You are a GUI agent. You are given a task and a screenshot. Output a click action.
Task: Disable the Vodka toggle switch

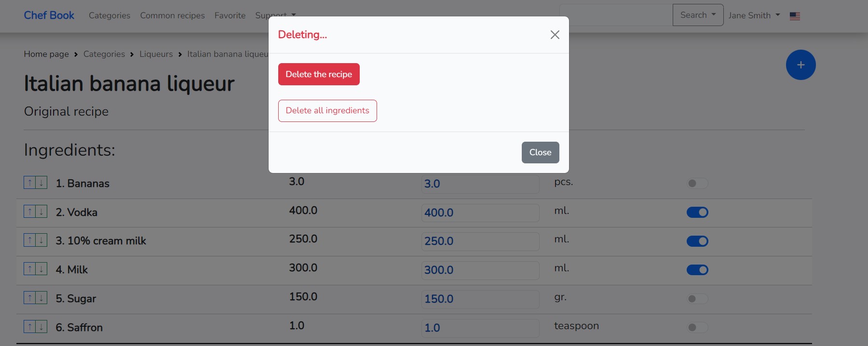[x=697, y=212]
